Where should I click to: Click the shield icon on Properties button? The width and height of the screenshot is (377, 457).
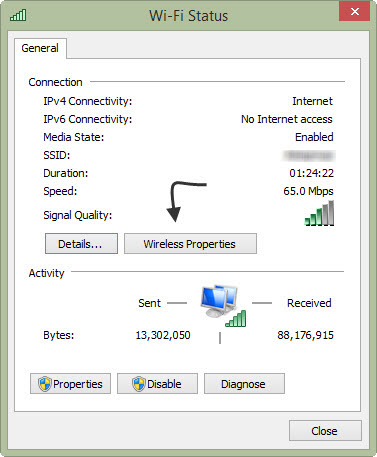click(x=45, y=384)
